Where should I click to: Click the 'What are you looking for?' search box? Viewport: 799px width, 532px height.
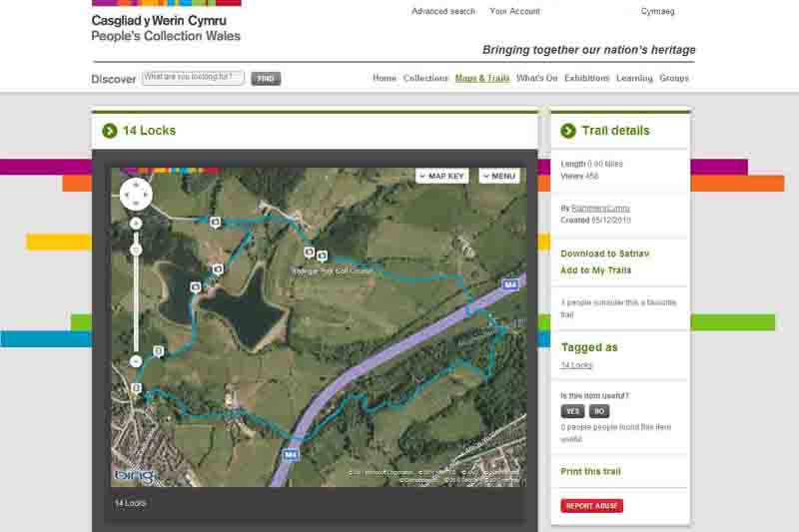tap(193, 78)
